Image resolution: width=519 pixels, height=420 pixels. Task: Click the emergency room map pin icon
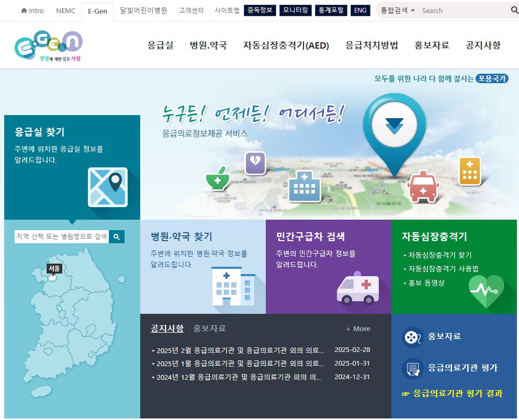[x=108, y=187]
